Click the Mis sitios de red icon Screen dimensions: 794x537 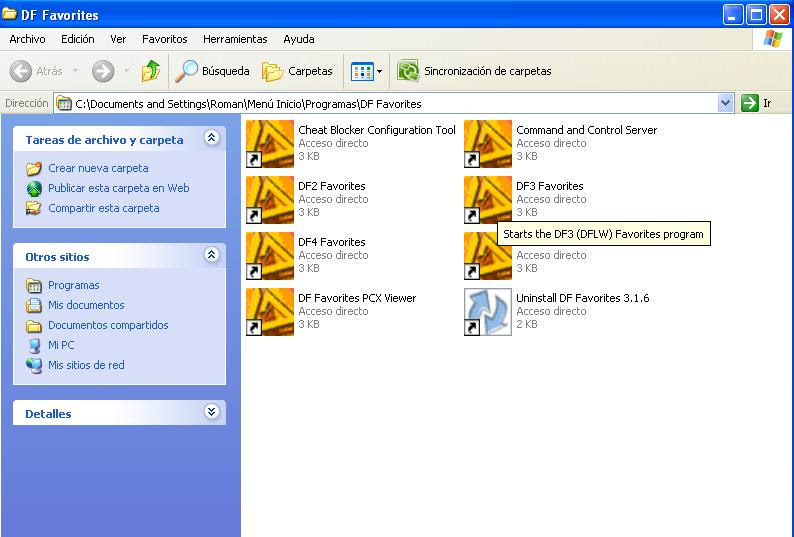(x=34, y=365)
